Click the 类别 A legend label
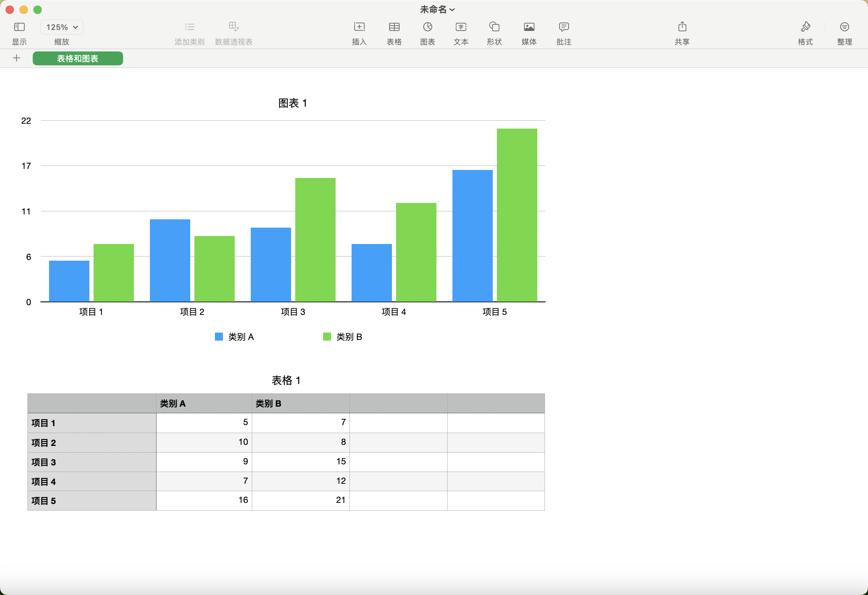 [x=241, y=337]
